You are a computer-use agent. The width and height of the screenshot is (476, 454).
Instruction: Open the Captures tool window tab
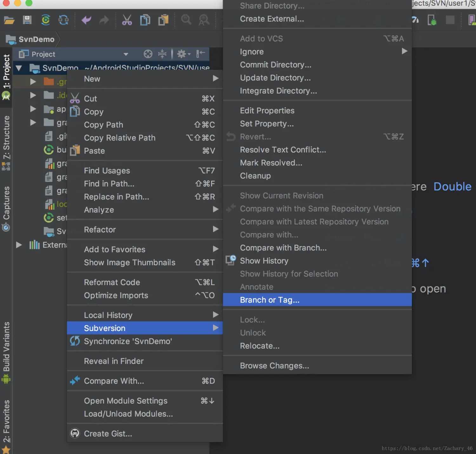[6, 208]
